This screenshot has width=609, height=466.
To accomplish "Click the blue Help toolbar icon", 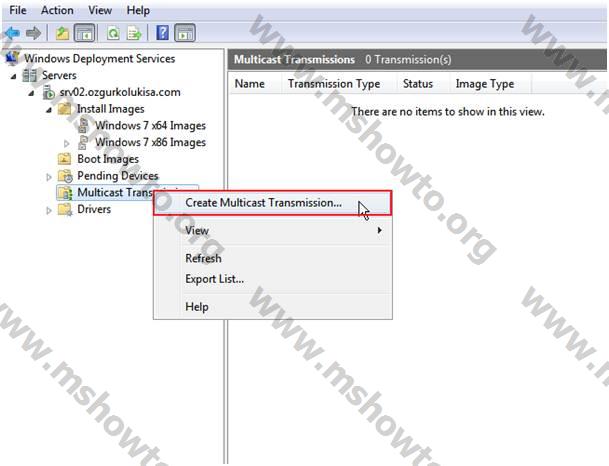I will click(x=163, y=33).
